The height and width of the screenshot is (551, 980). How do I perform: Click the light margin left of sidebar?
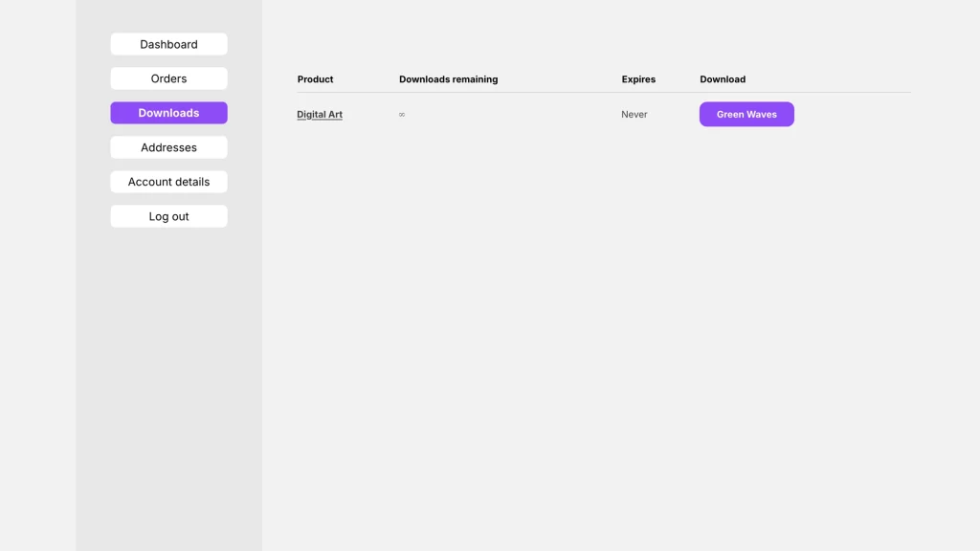(x=38, y=287)
